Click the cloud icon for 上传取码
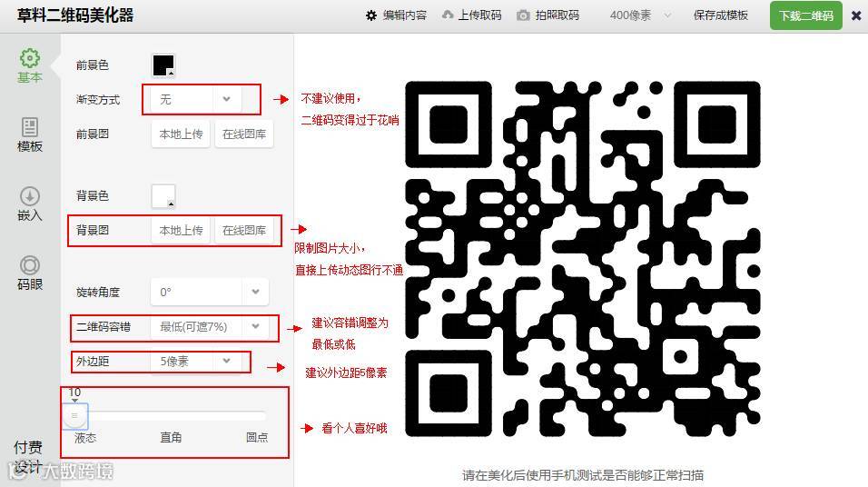 click(448, 15)
